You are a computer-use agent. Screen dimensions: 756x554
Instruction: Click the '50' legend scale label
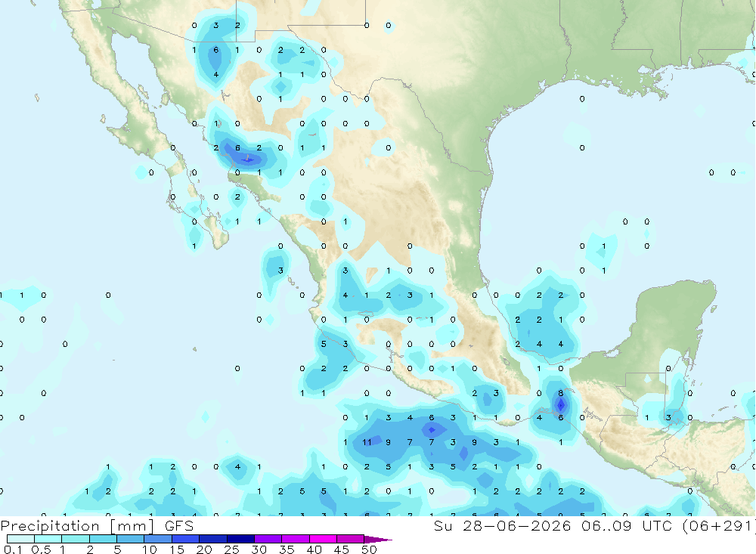click(369, 549)
